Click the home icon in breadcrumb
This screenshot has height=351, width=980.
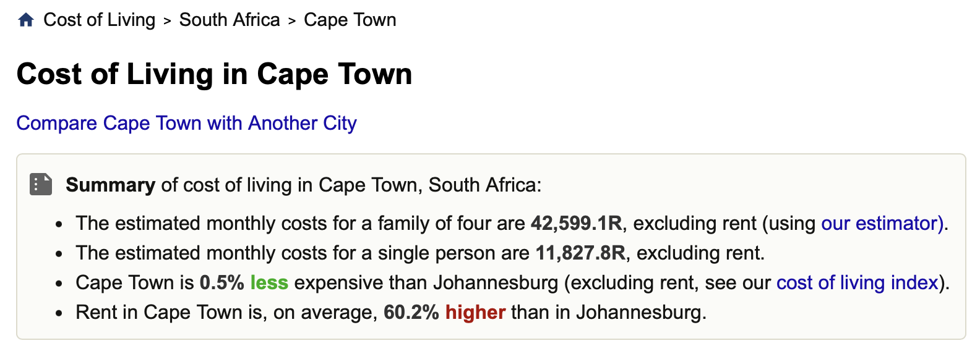tap(26, 20)
